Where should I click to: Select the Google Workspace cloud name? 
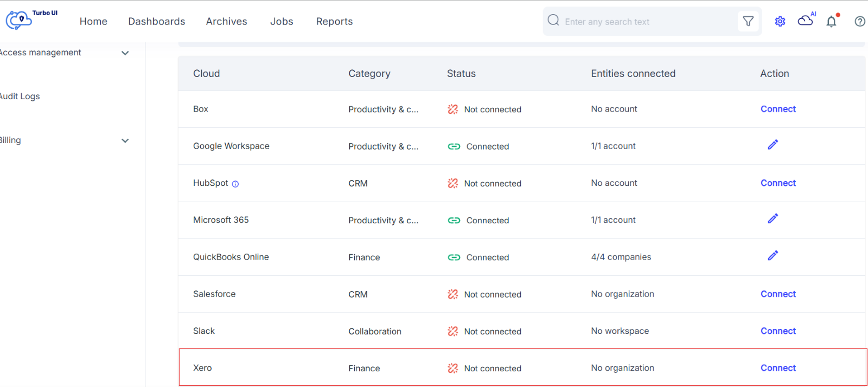(x=231, y=146)
